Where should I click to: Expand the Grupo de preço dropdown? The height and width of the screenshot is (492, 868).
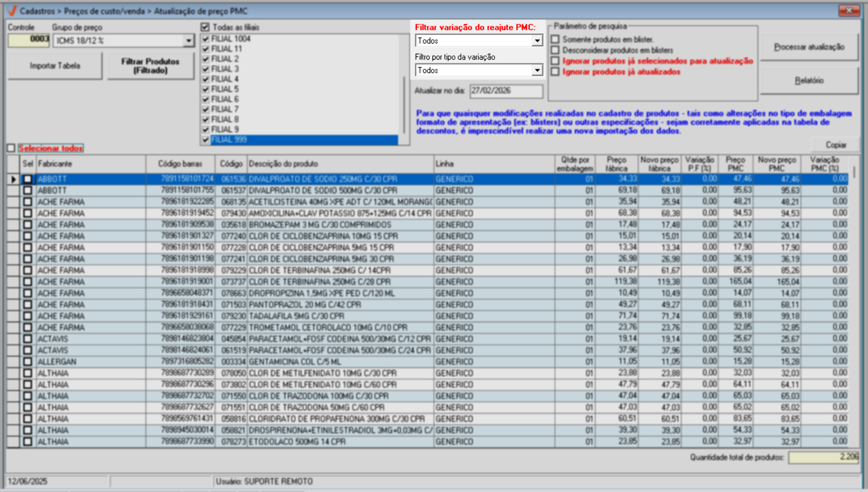coord(188,41)
